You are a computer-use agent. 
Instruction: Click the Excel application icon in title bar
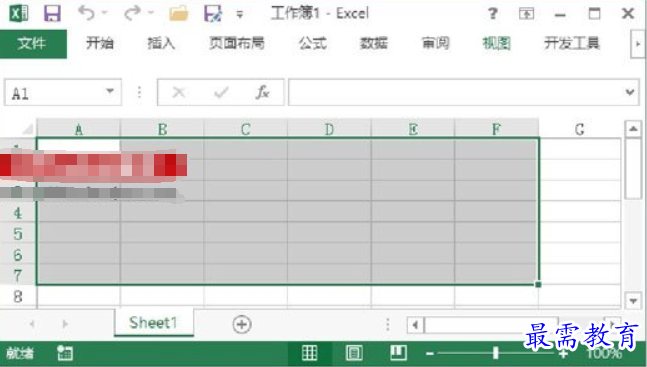point(19,14)
